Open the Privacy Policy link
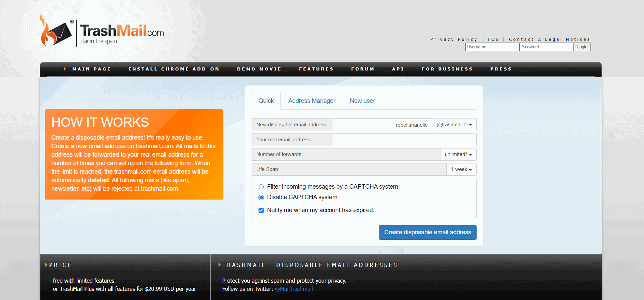 [453, 40]
